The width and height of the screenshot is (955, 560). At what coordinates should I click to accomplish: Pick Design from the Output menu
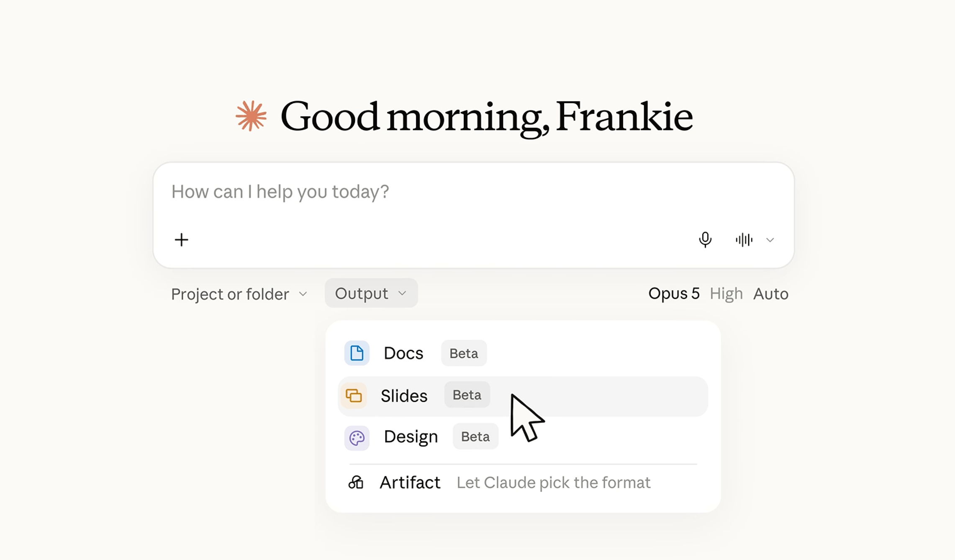[x=523, y=437]
